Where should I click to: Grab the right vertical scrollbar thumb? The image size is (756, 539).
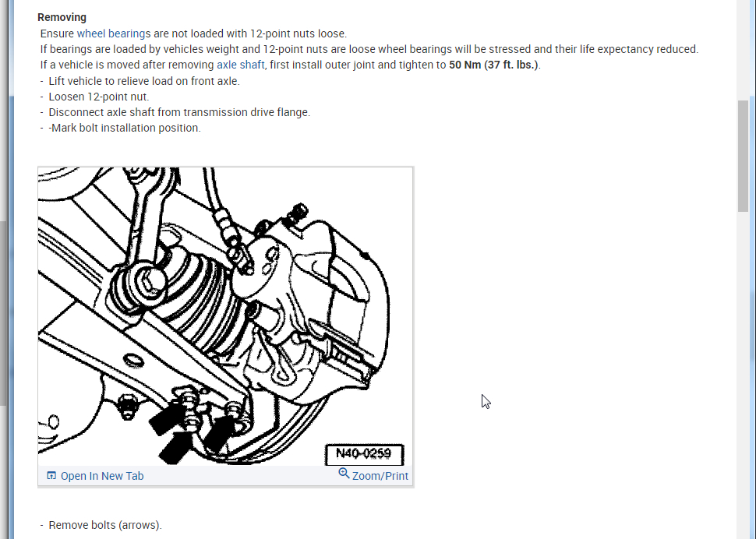(x=743, y=156)
